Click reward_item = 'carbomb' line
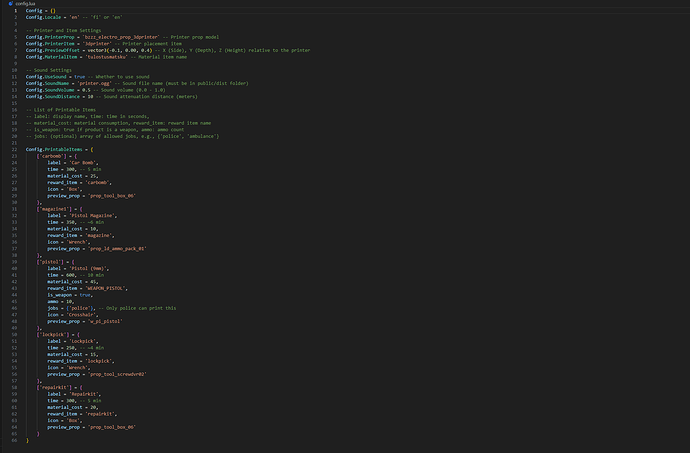Image resolution: width=690 pixels, height=453 pixels. click(80, 183)
